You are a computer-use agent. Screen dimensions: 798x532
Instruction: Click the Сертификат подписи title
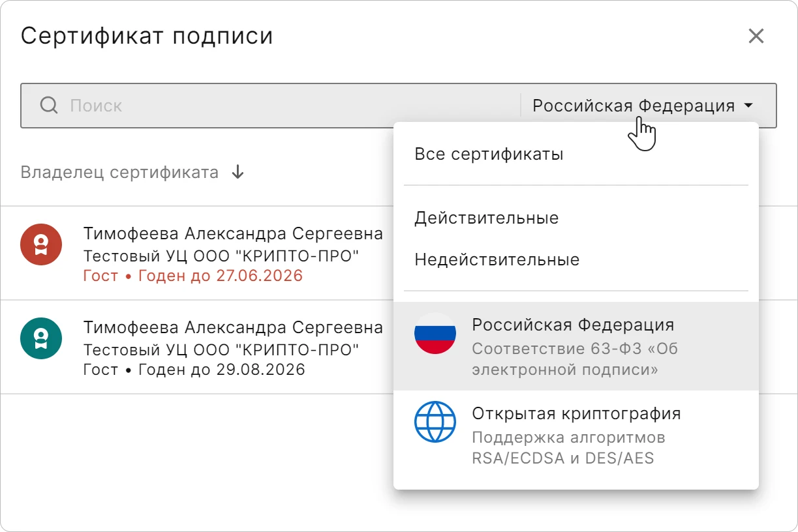[147, 36]
